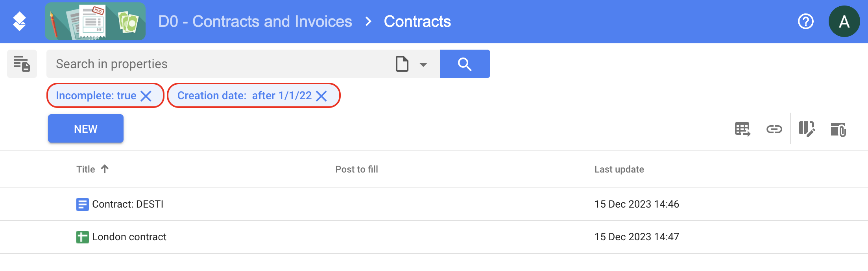
Task: Toggle the side panel list icon
Action: tap(22, 64)
